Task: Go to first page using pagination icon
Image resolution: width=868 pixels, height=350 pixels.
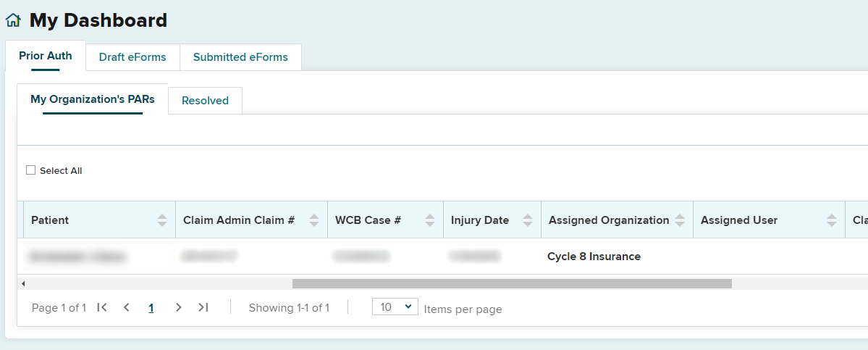Action: pyautogui.click(x=102, y=307)
